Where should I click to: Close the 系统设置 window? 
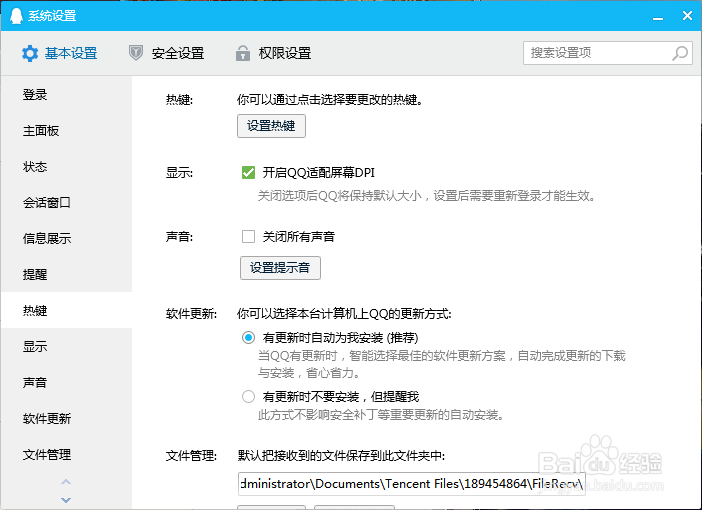pos(687,16)
